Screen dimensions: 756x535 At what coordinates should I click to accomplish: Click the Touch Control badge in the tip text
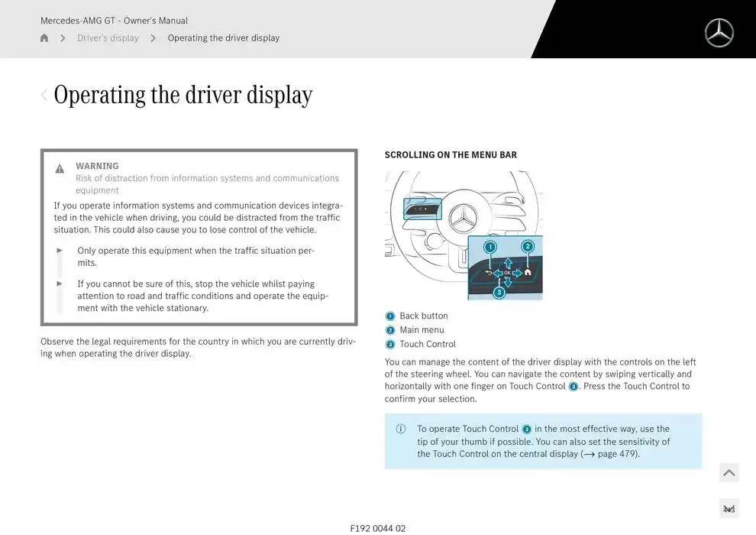pyautogui.click(x=527, y=429)
